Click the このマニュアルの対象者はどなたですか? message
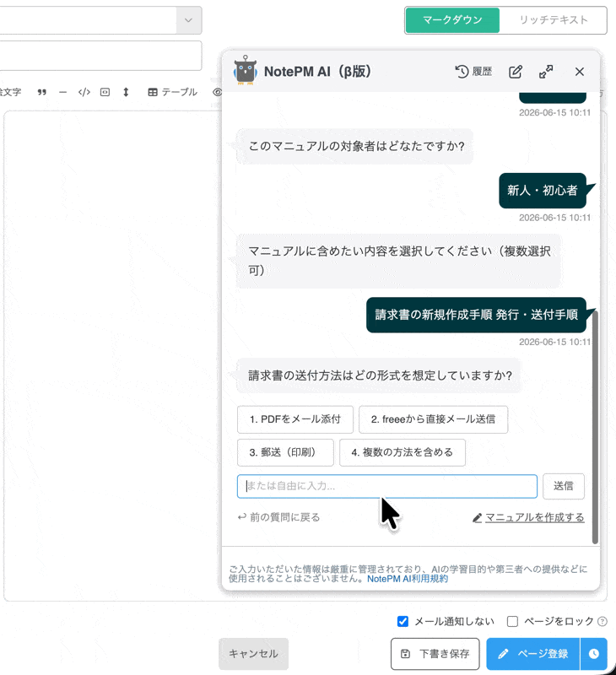Image resolution: width=616 pixels, height=675 pixels. pyautogui.click(x=355, y=146)
